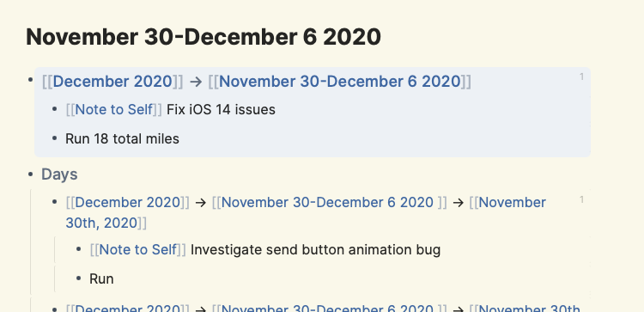
Task: Open December 2020 link in highlighted block
Action: (x=112, y=82)
